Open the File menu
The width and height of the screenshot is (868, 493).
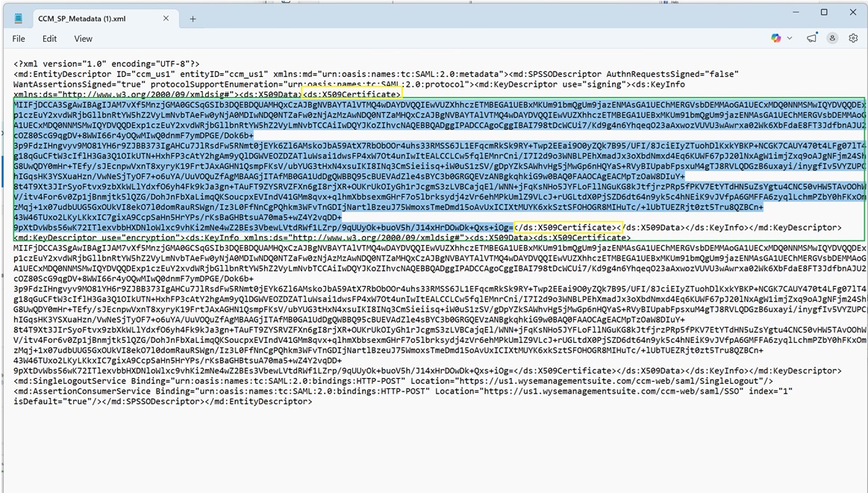[x=19, y=39]
